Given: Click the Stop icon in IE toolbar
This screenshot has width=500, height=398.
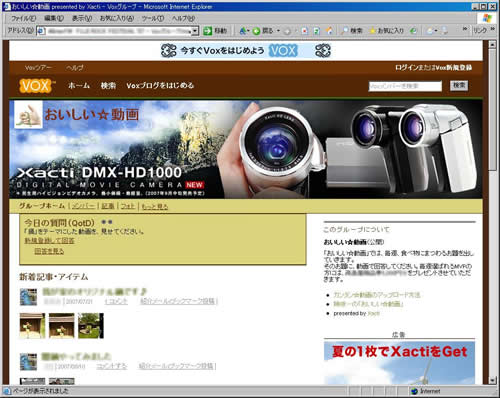Looking at the screenshot, I should 304,31.
